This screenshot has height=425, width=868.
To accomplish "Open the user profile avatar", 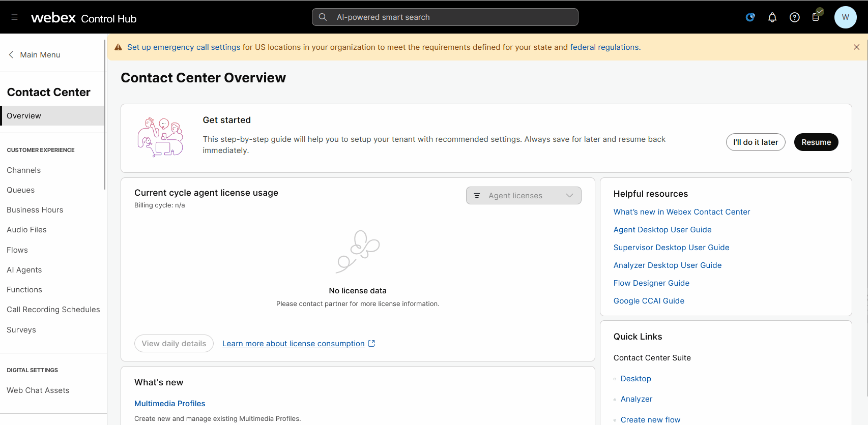I will coord(845,17).
